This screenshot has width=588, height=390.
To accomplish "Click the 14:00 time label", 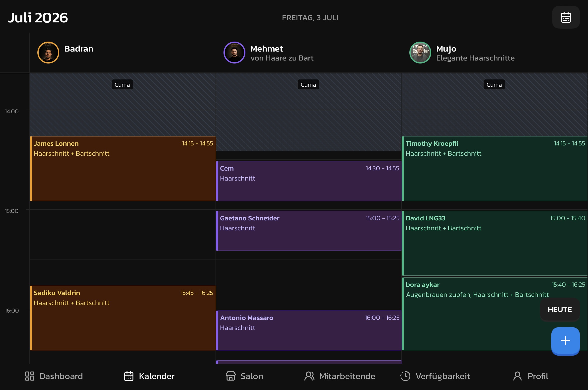I will click(12, 111).
